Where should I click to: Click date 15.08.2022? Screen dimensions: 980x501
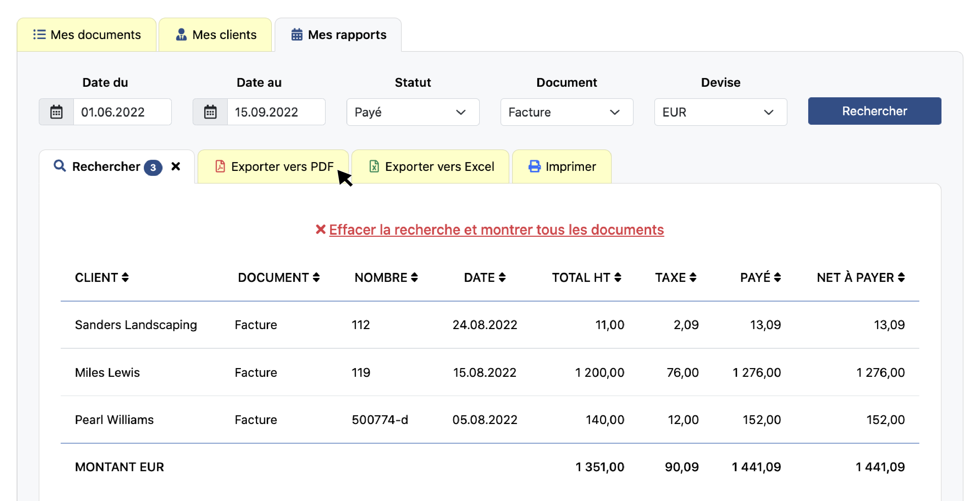tap(485, 372)
